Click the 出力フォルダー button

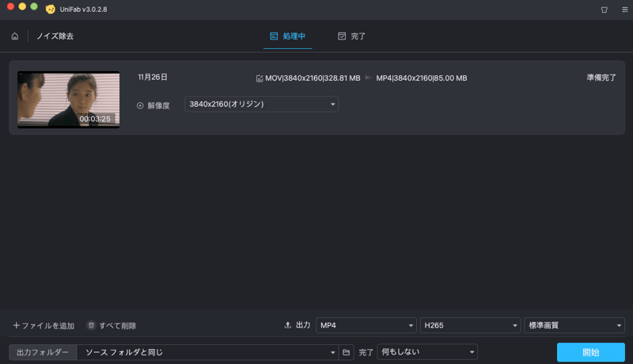pyautogui.click(x=43, y=352)
